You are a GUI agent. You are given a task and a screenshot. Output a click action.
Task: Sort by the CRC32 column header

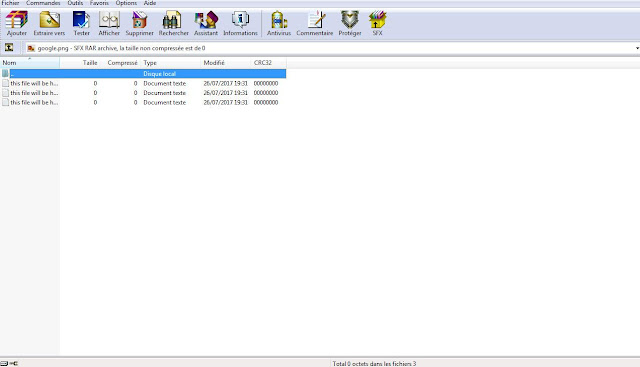269,63
